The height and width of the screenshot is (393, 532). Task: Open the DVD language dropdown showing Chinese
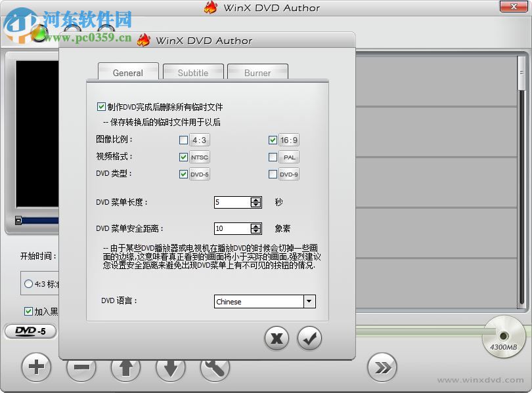click(x=309, y=301)
